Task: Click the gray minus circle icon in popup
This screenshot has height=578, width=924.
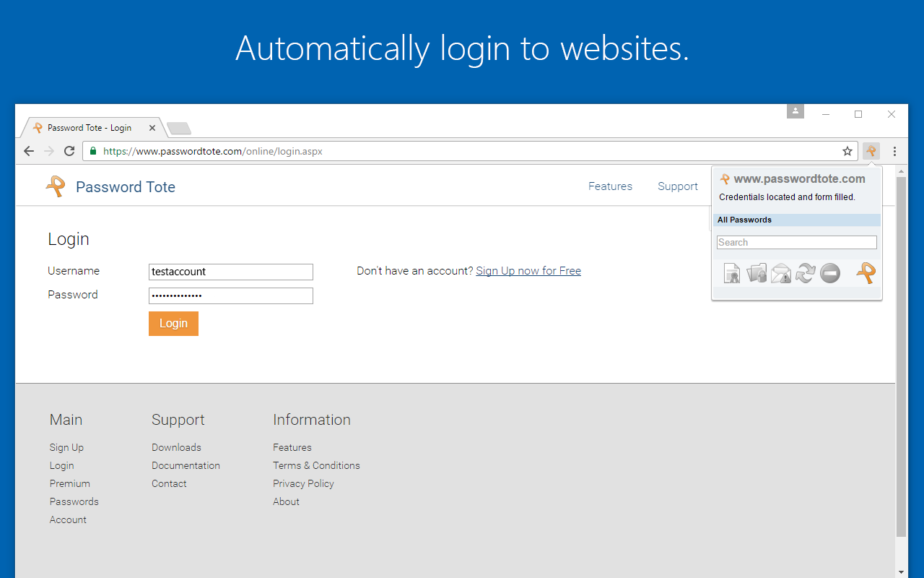Action: coord(830,273)
